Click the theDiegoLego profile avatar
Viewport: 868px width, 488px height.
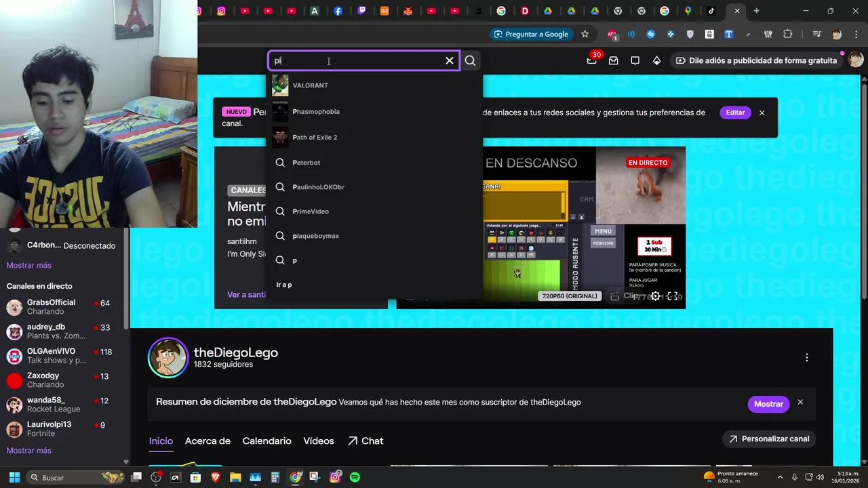pos(168,357)
